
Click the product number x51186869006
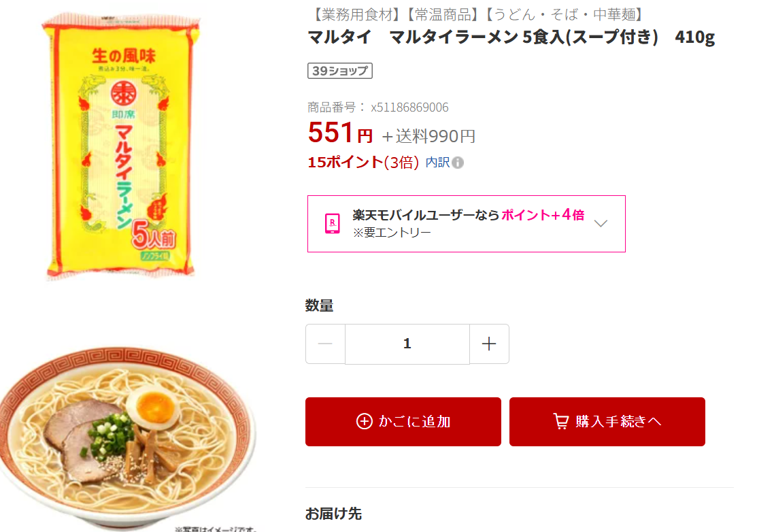(x=409, y=107)
